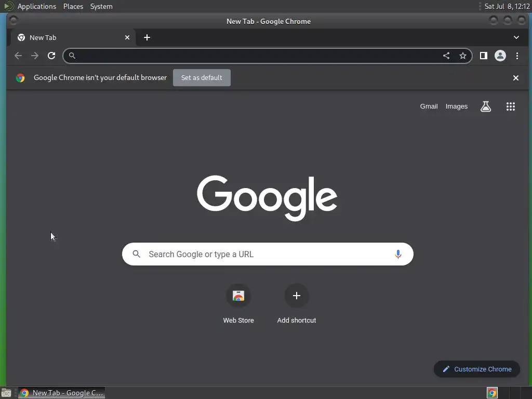Click the magnifier icon in the address bar
Image resolution: width=532 pixels, height=399 pixels.
72,56
